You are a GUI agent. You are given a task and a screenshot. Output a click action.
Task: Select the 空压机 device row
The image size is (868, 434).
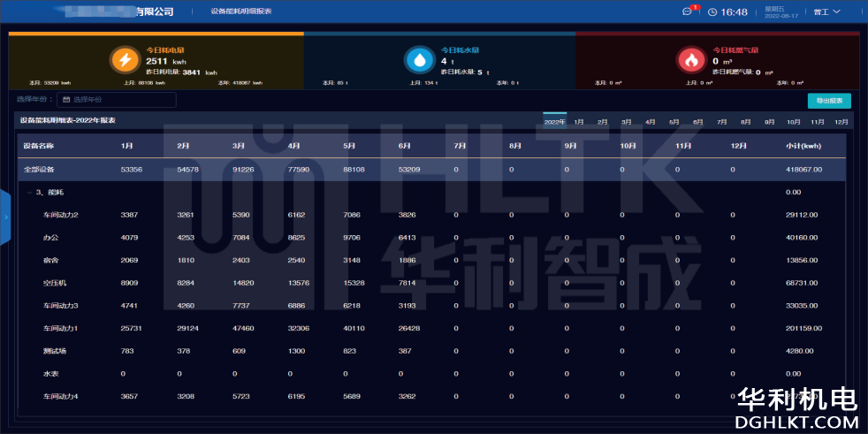coord(55,282)
